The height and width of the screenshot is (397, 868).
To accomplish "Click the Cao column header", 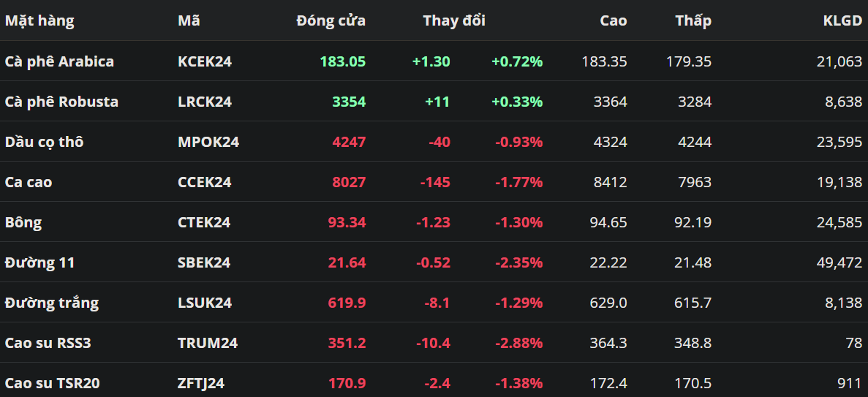I will click(x=613, y=20).
